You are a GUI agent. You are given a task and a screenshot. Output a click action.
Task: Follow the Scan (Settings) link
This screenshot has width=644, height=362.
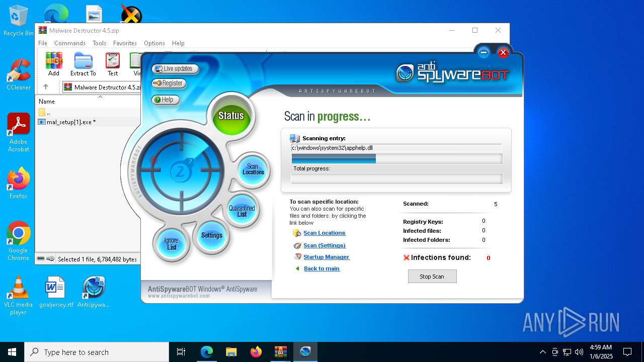(x=325, y=245)
